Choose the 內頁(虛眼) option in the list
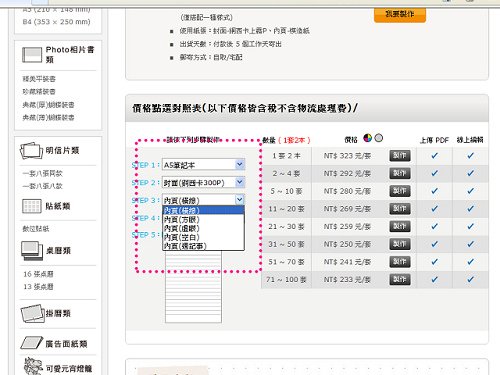 click(203, 228)
